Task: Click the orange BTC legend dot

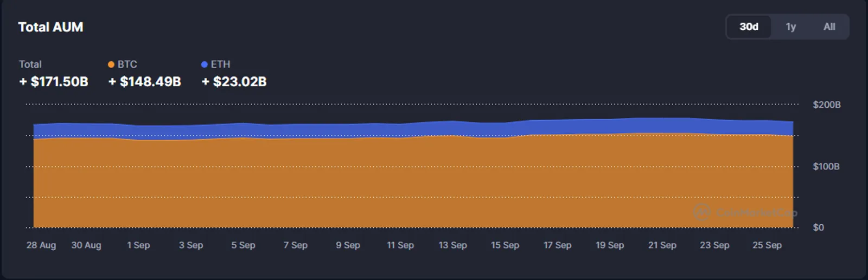Action: point(111,64)
